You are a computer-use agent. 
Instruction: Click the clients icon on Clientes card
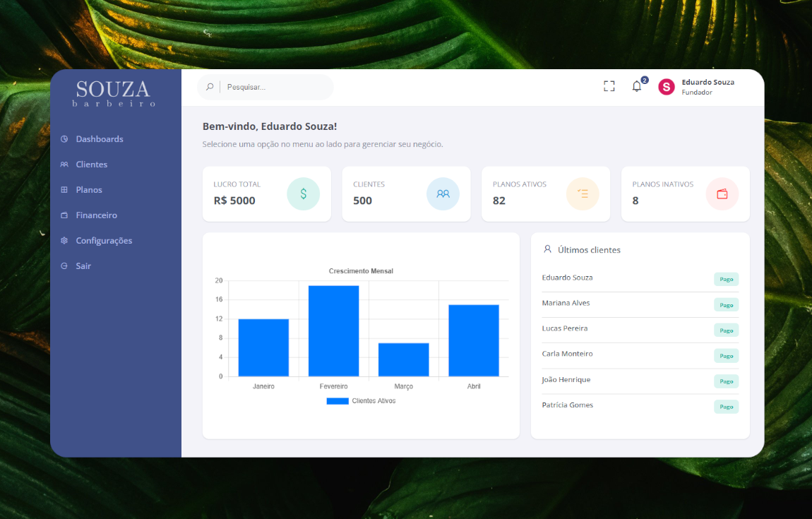(443, 193)
